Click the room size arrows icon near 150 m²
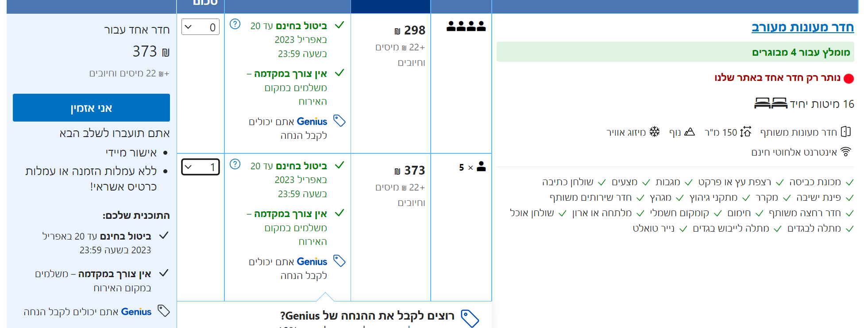 point(746,131)
